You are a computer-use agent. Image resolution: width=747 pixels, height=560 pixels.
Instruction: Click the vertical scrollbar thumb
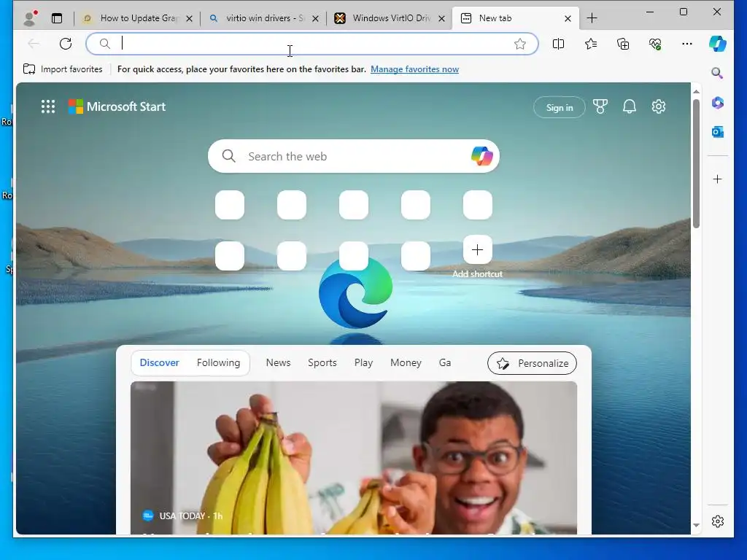click(x=696, y=164)
